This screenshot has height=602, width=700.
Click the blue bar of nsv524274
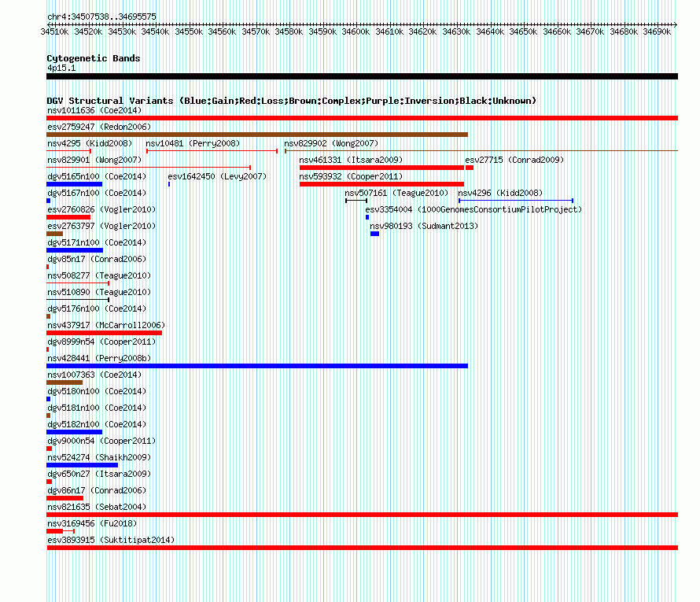point(82,465)
